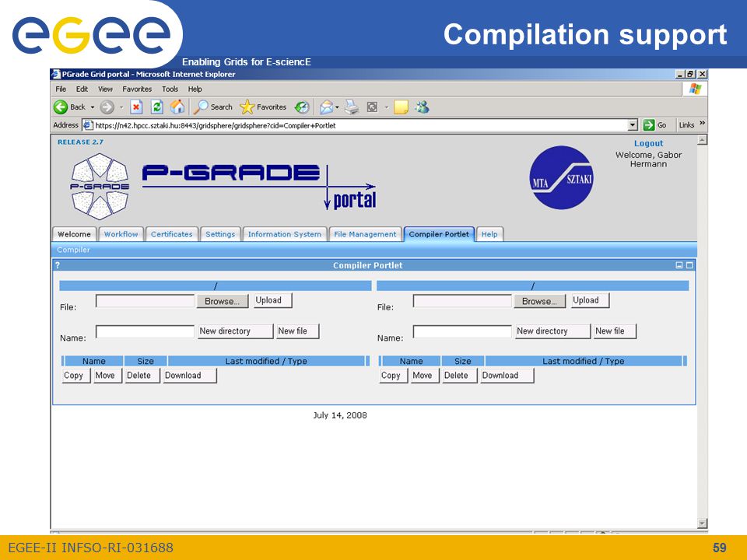Open the Help menu in menu bar
The height and width of the screenshot is (560, 747).
tap(195, 89)
